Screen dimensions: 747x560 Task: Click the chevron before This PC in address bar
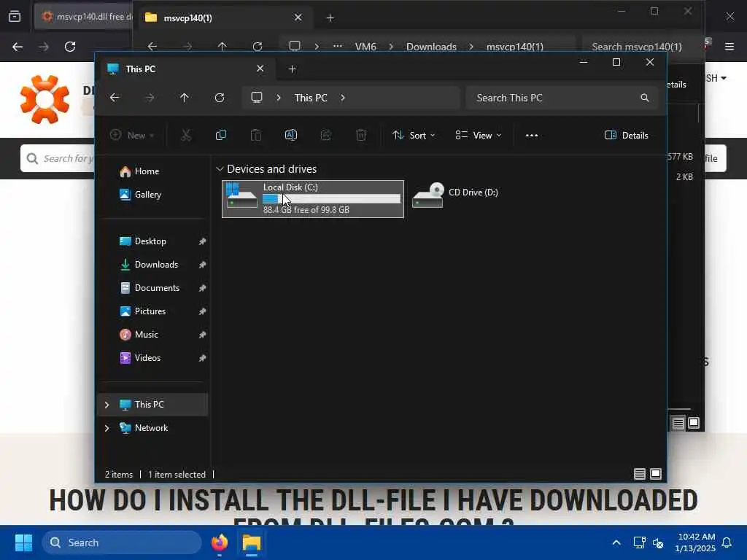(x=279, y=98)
